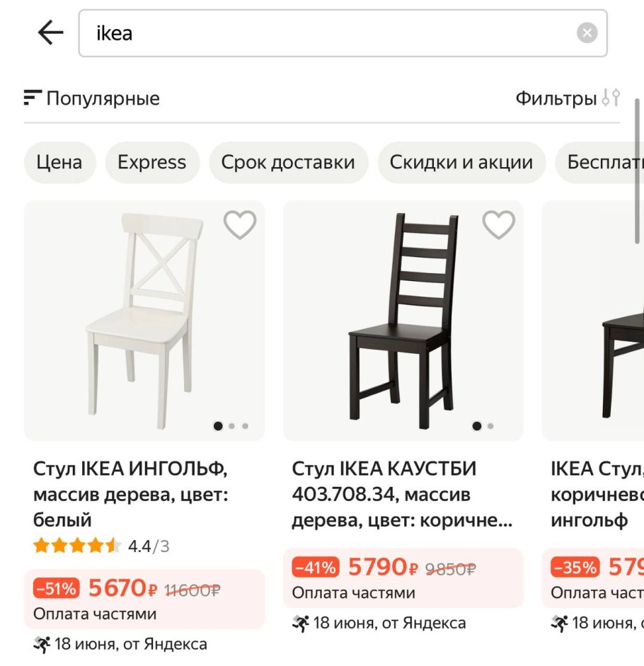Tap the sort icon next to Популярные
Screen dimensions: 644x666
point(31,98)
